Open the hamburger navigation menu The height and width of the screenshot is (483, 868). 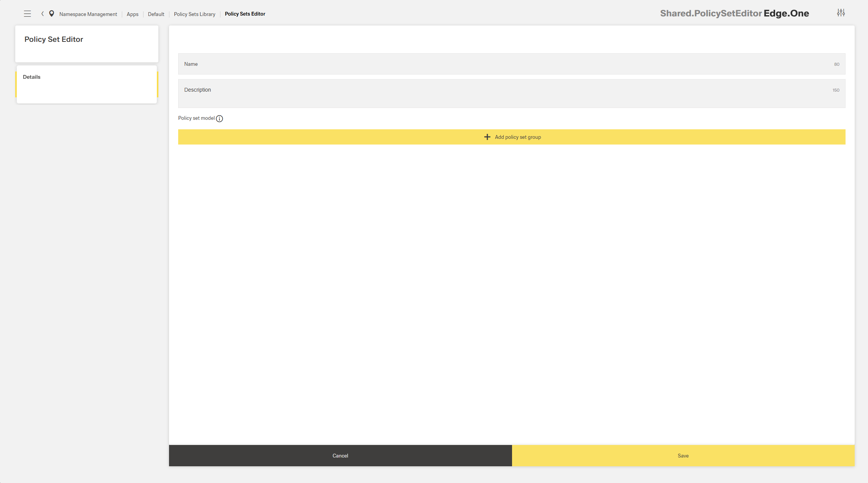click(x=27, y=14)
